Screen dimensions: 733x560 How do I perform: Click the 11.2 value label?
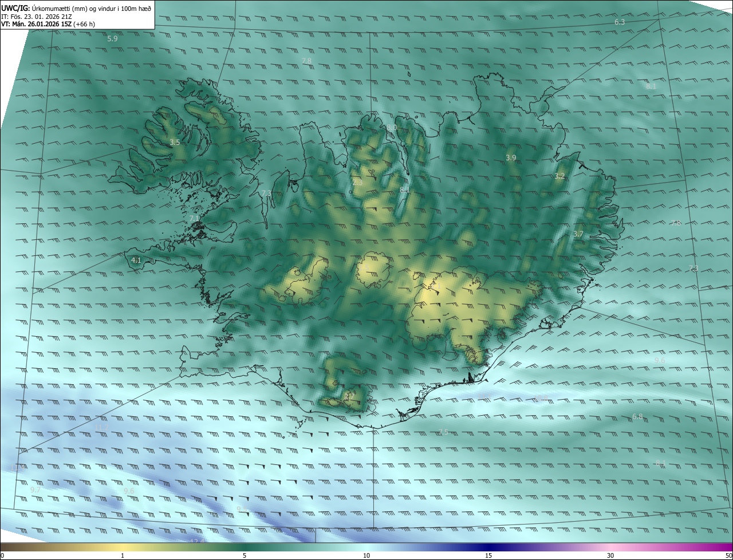click(x=102, y=427)
